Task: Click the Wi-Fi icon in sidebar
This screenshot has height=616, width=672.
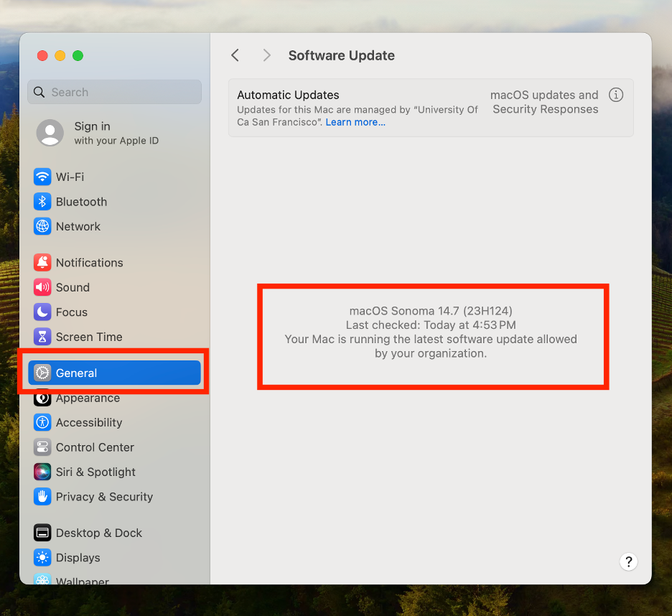Action: click(x=42, y=177)
